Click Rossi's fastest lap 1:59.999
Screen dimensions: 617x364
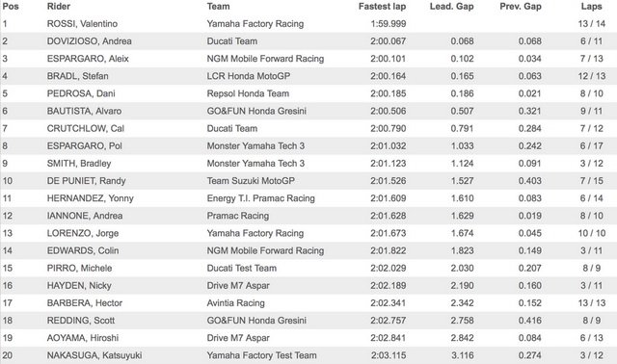[x=388, y=23]
